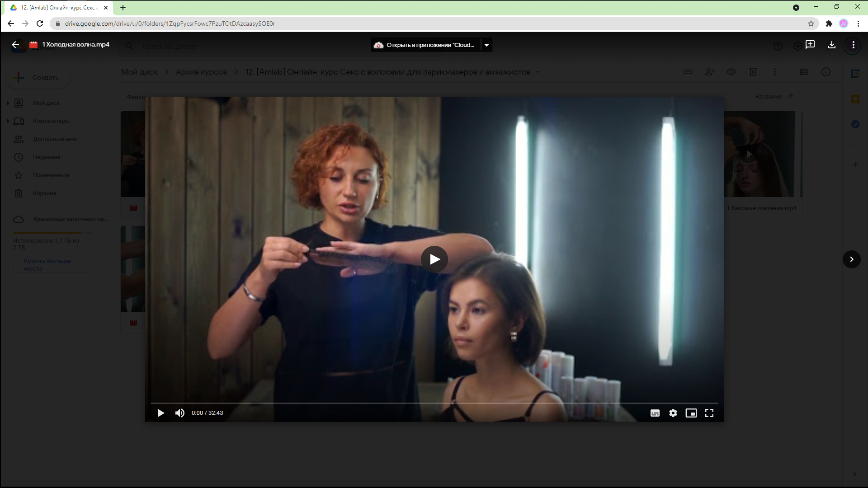This screenshot has height=488, width=868.
Task: Go back in browser history
Action: coord(11,23)
